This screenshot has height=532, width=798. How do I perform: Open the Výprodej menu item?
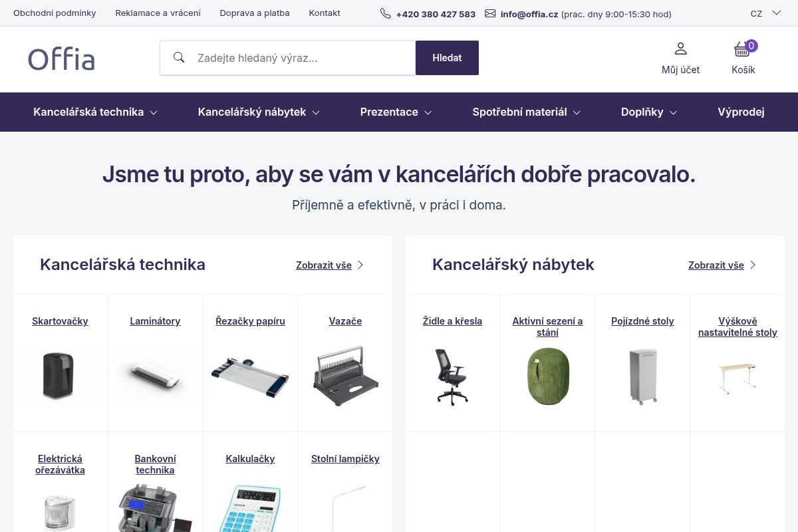click(x=741, y=112)
